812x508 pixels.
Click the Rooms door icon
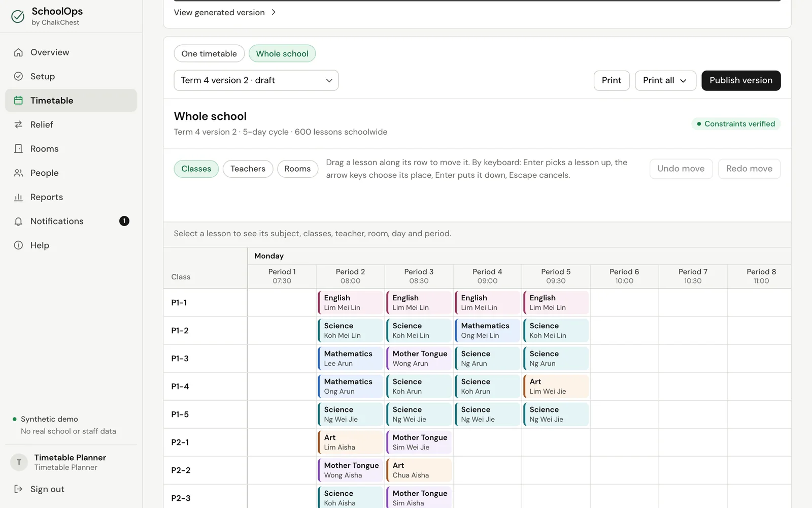(18, 149)
